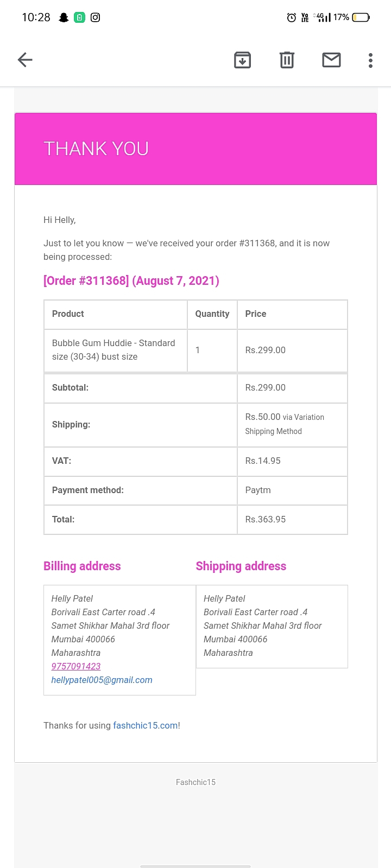This screenshot has height=868, width=391.
Task: Mark email as unread via envelope icon
Action: pos(331,60)
